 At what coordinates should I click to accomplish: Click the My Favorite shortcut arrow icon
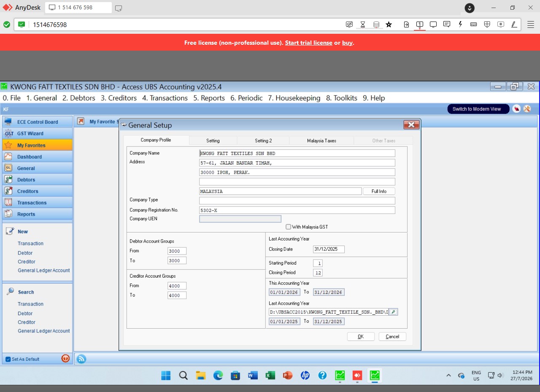coord(81,122)
